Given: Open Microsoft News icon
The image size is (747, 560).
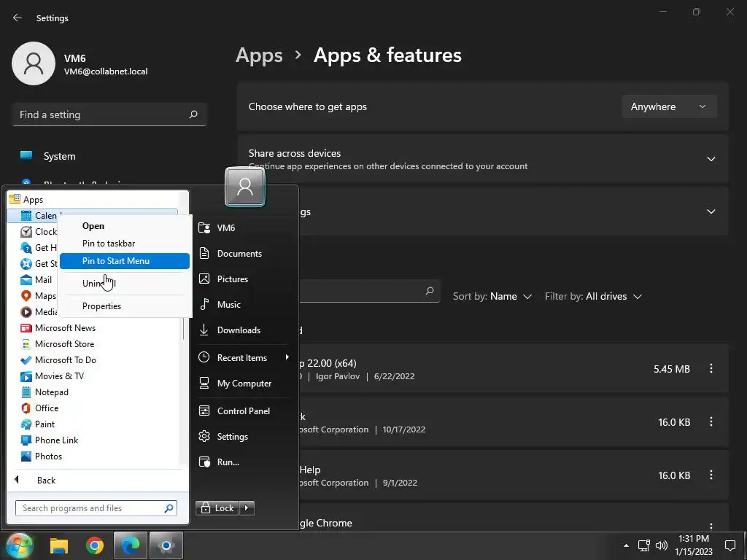Looking at the screenshot, I should [x=26, y=328].
